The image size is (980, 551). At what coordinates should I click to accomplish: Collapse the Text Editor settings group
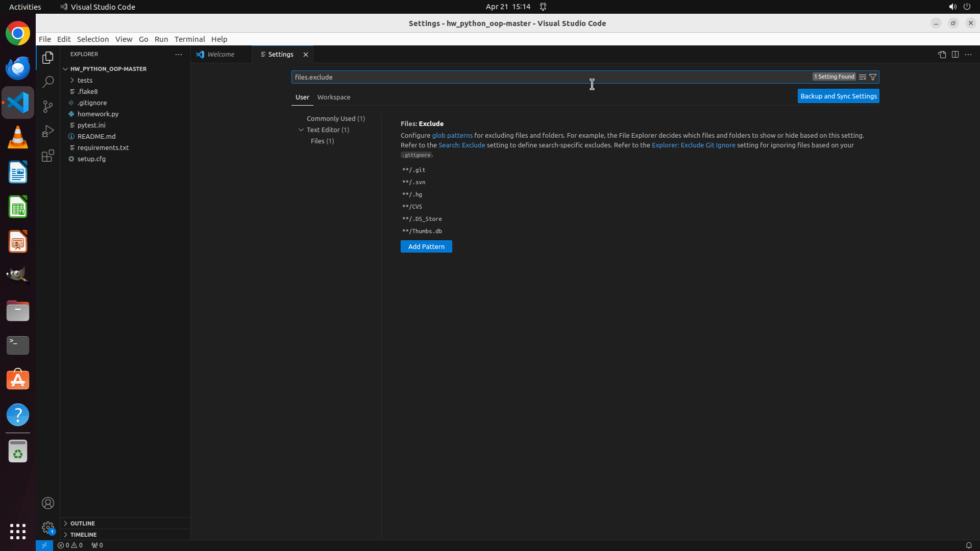pyautogui.click(x=301, y=130)
